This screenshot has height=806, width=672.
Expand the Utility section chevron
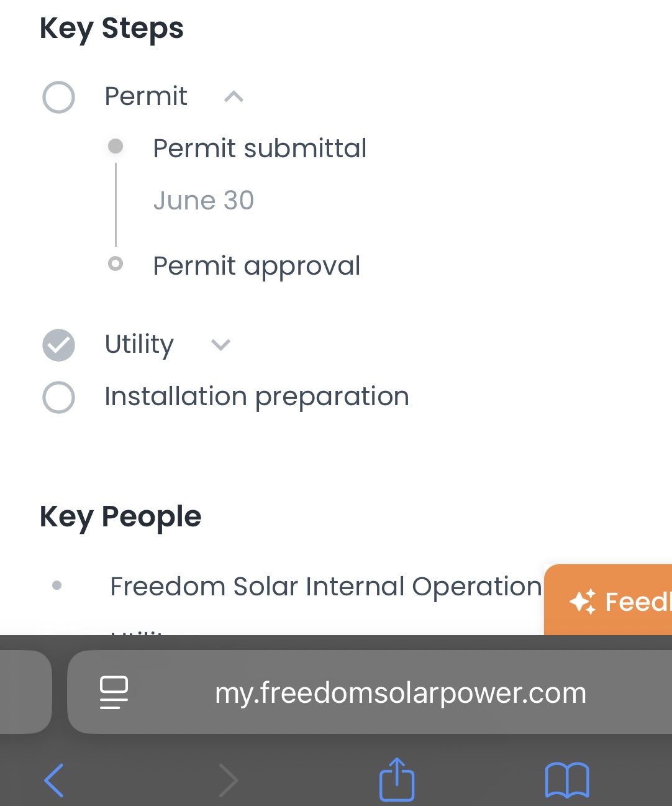coord(221,344)
